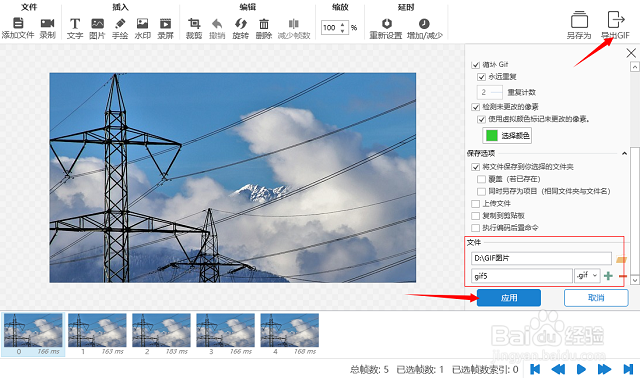
Task: Click the 已选帧数: 1 status text
Action: 420,370
